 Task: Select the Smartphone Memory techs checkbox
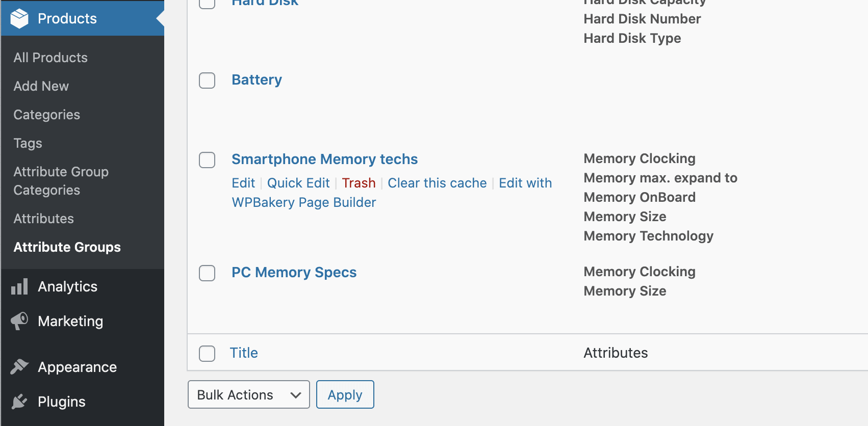click(207, 160)
